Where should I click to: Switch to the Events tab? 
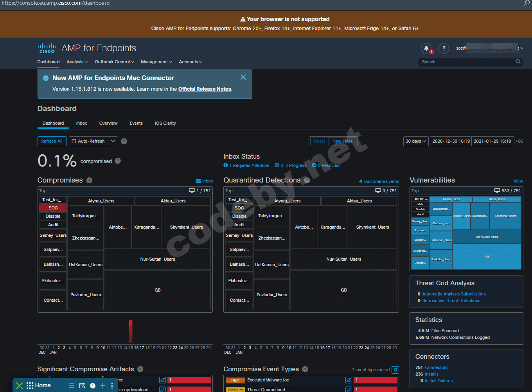tap(136, 123)
